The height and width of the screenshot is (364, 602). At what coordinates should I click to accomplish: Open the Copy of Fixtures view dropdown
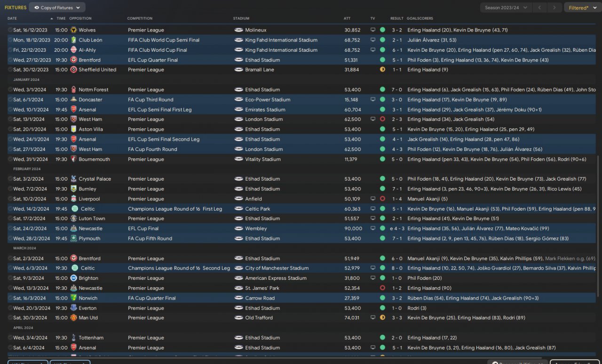click(x=57, y=8)
